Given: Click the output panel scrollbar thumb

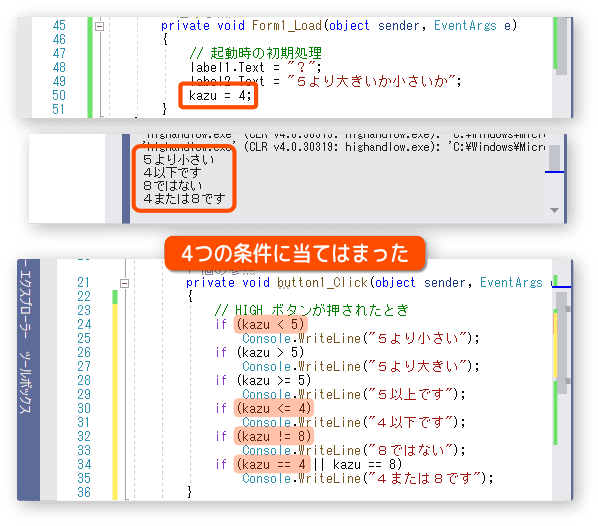Looking at the screenshot, I should point(554,158).
